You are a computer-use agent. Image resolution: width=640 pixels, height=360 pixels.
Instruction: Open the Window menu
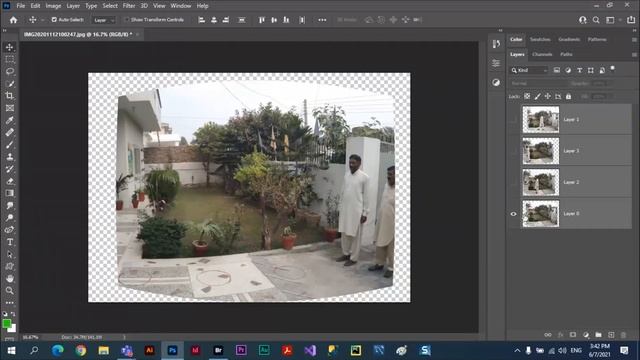point(180,6)
